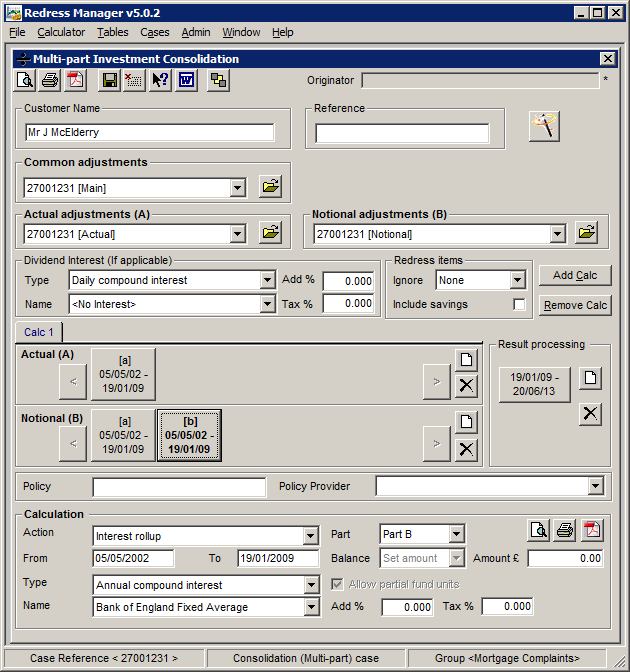Screen dimensions: 630x672
Task: Print the Calculation section
Action: click(565, 530)
